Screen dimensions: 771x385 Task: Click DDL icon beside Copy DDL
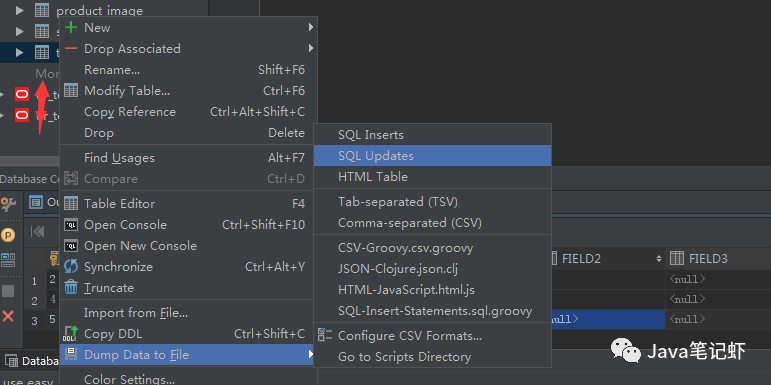(x=71, y=334)
